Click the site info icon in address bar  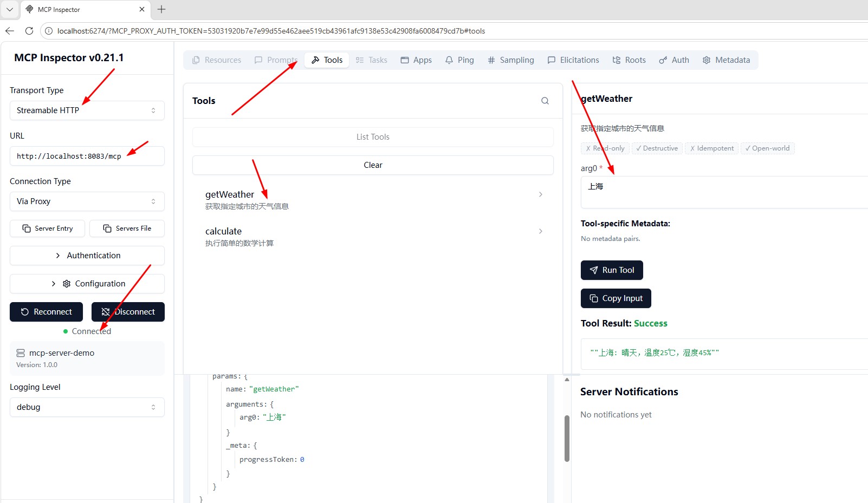click(49, 31)
